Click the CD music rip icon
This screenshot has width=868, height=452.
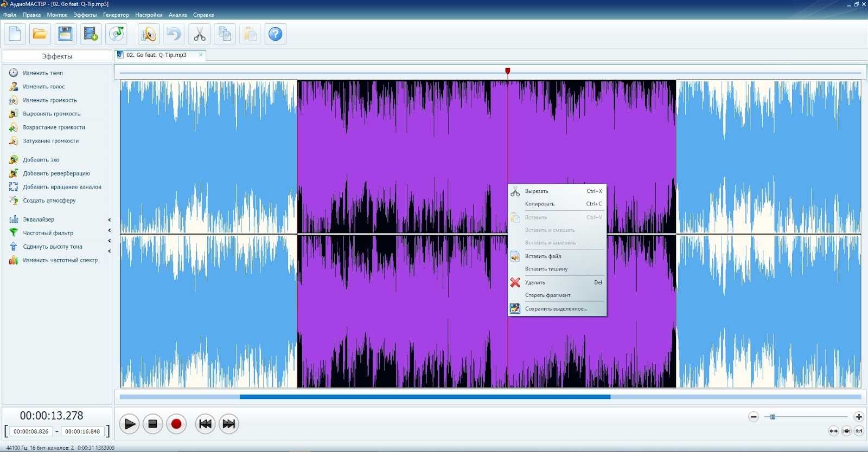pos(117,34)
